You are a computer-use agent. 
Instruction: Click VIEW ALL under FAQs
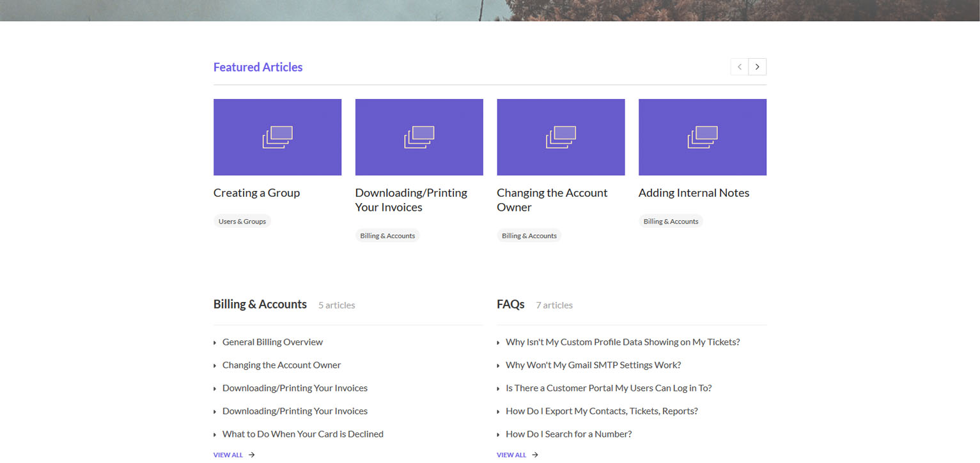click(510, 455)
